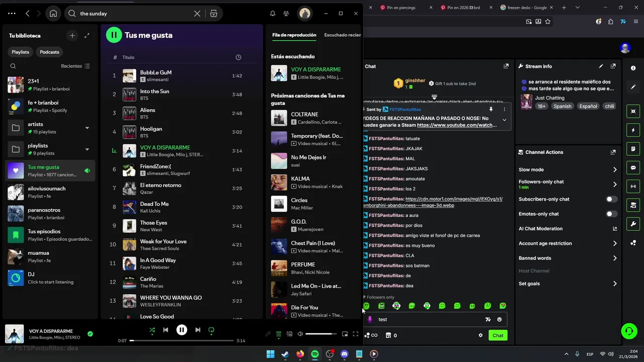Toggle repeat mode in Spotify player
The image size is (644, 362).
click(x=211, y=330)
